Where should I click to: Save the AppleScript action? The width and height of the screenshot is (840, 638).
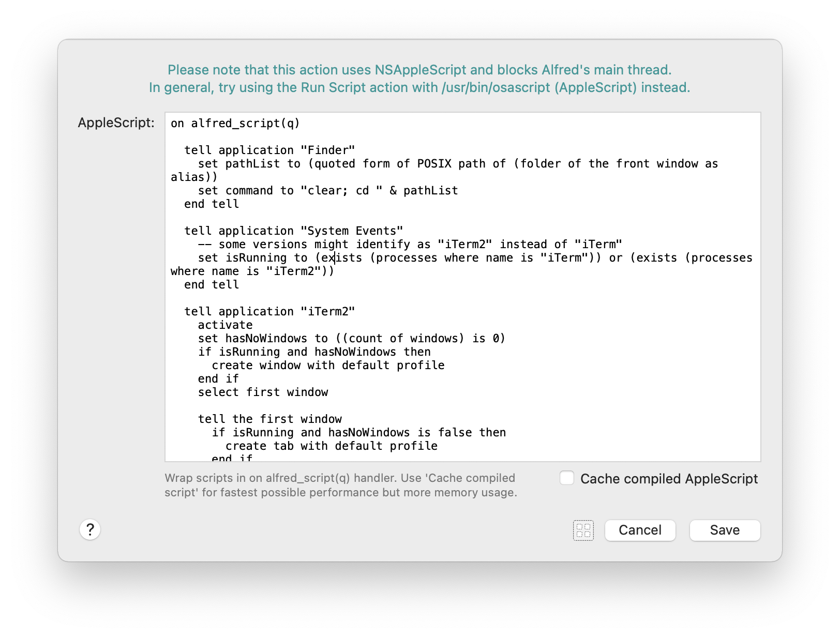(725, 530)
